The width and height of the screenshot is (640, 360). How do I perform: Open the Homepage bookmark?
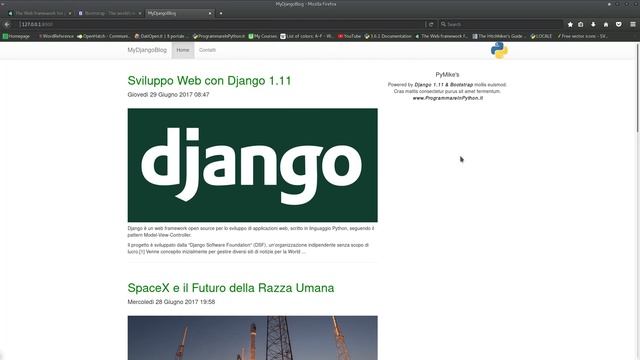pyautogui.click(x=16, y=36)
